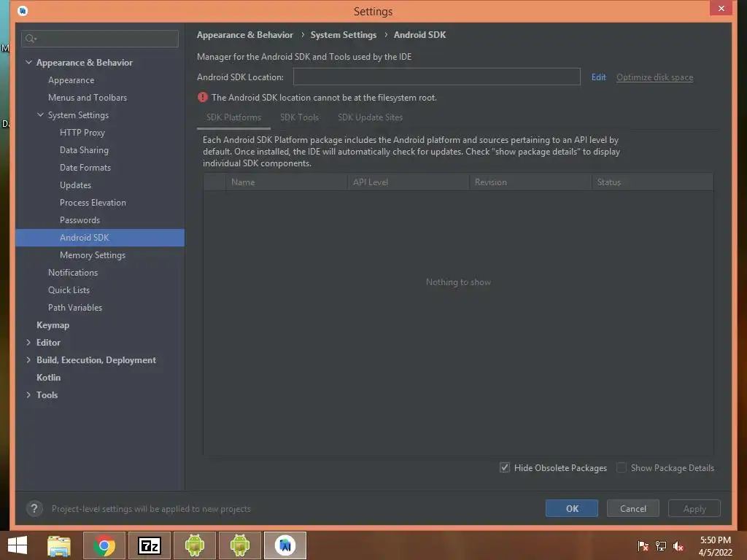
Task: Uncheck Hide Obsolete Packages checkbox
Action: coord(505,467)
